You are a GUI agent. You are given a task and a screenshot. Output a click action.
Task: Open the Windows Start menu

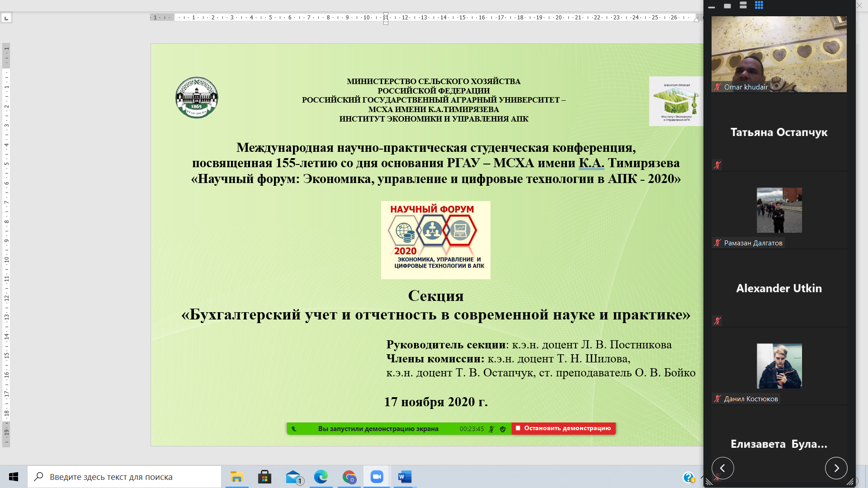14,477
